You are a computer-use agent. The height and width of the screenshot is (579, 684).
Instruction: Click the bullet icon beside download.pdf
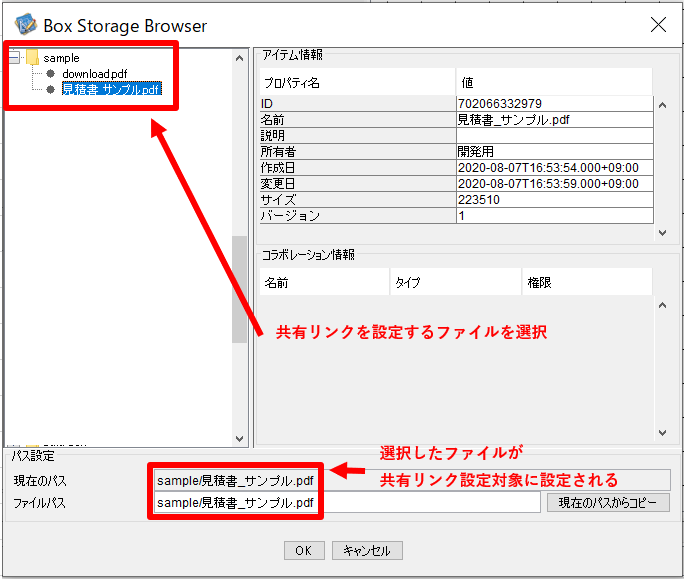[51, 73]
